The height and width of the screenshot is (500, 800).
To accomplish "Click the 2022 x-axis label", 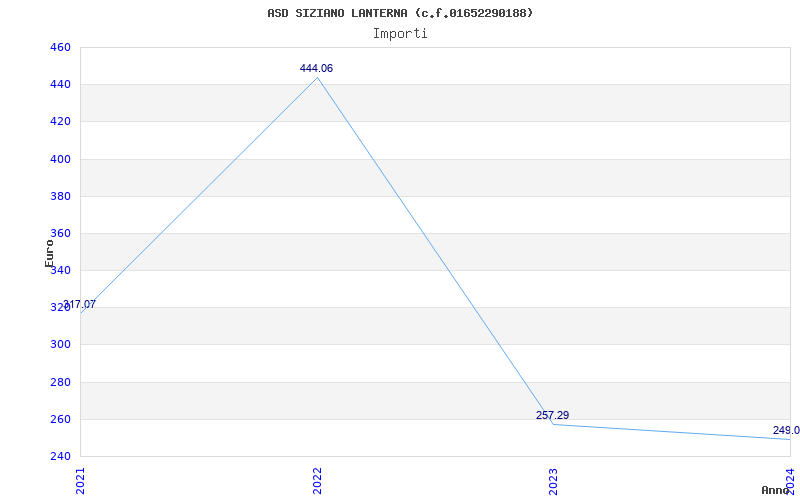I will tap(317, 481).
